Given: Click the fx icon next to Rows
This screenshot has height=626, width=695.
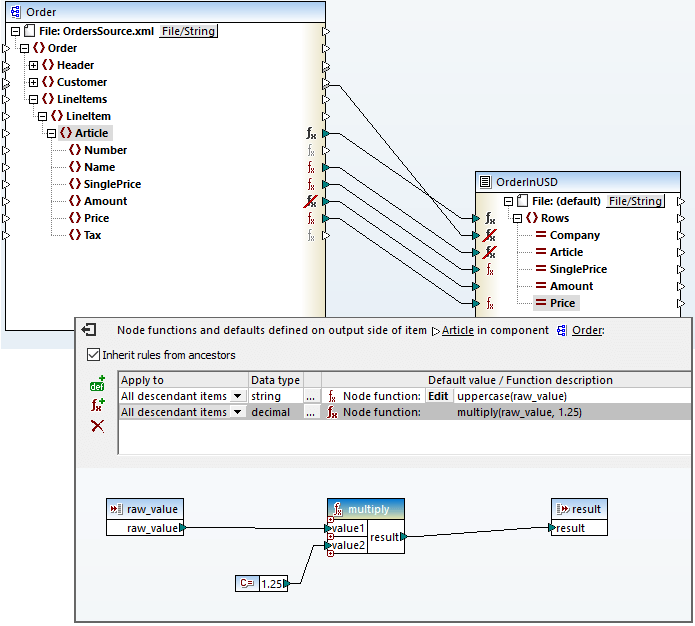Looking at the screenshot, I should [x=490, y=218].
